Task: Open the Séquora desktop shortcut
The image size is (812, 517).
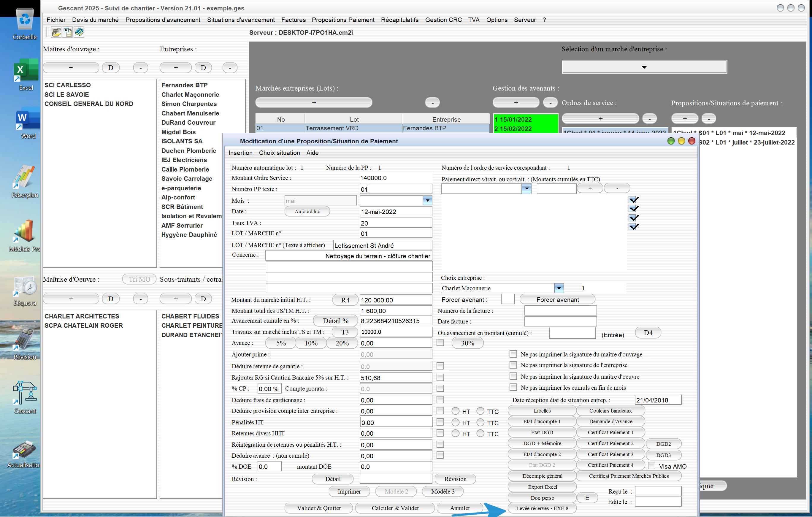Action: click(25, 291)
